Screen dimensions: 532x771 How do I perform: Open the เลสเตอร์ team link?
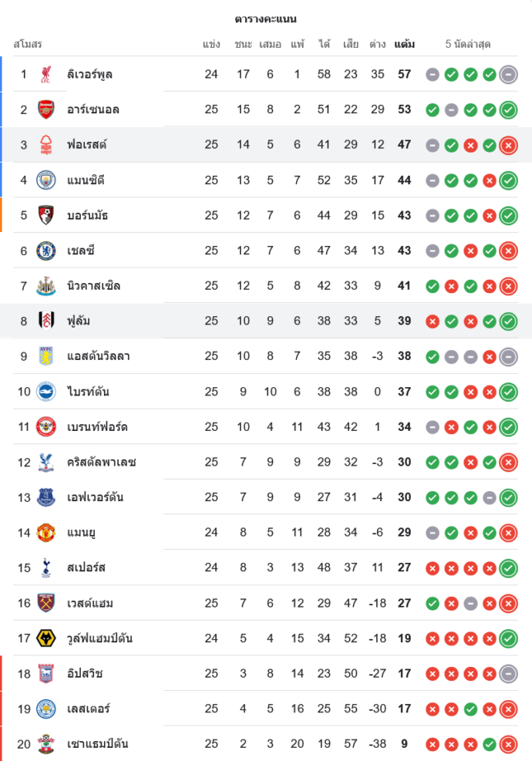(88, 709)
